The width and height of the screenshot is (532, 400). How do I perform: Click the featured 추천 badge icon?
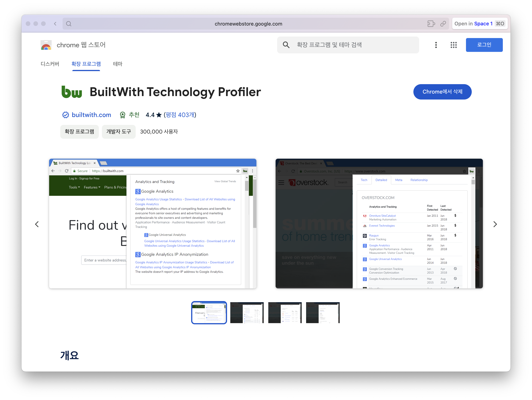[x=123, y=115]
